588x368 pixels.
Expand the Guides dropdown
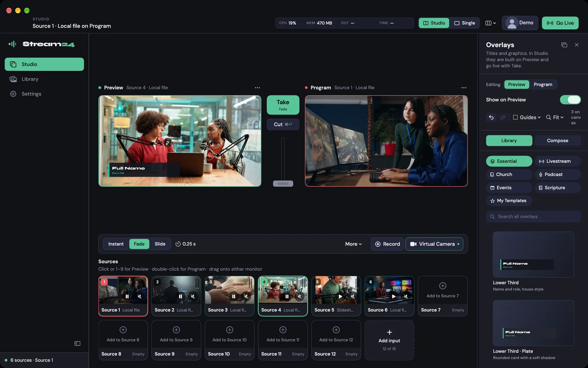pyautogui.click(x=527, y=117)
